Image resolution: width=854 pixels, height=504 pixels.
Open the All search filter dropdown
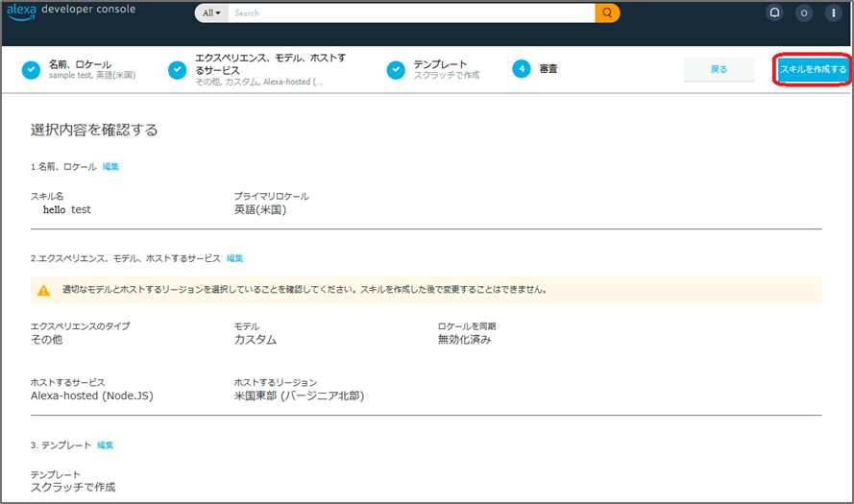(212, 13)
